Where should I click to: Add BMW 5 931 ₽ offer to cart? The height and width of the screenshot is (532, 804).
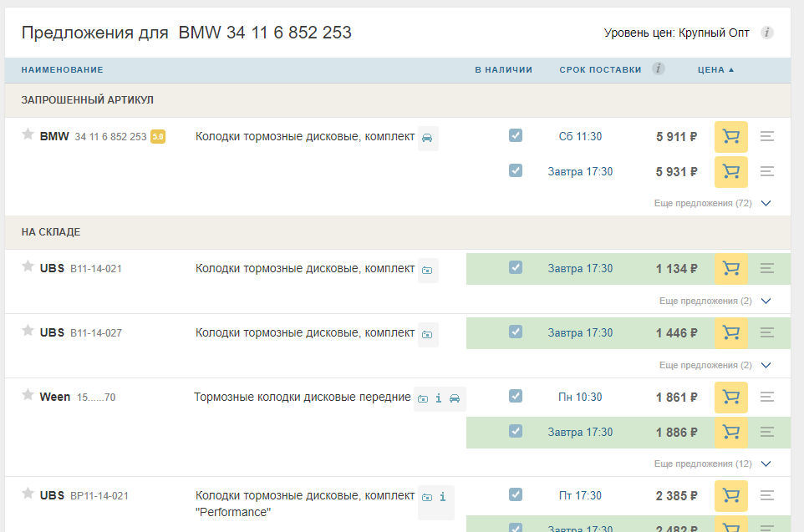coord(730,172)
